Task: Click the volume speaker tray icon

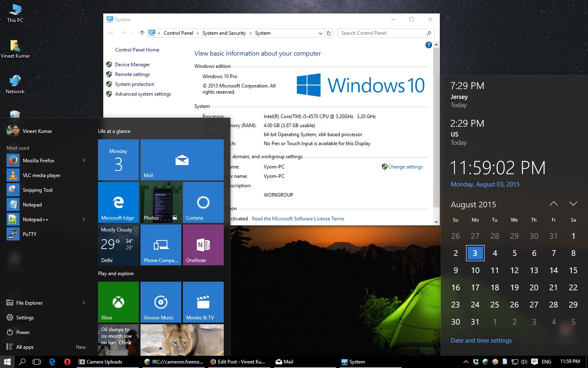Action: pyautogui.click(x=524, y=362)
